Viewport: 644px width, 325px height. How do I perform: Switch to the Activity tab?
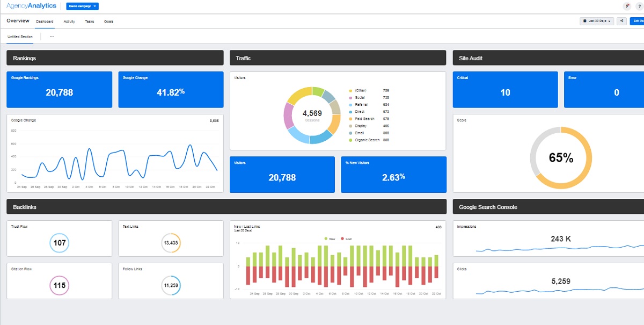click(69, 21)
